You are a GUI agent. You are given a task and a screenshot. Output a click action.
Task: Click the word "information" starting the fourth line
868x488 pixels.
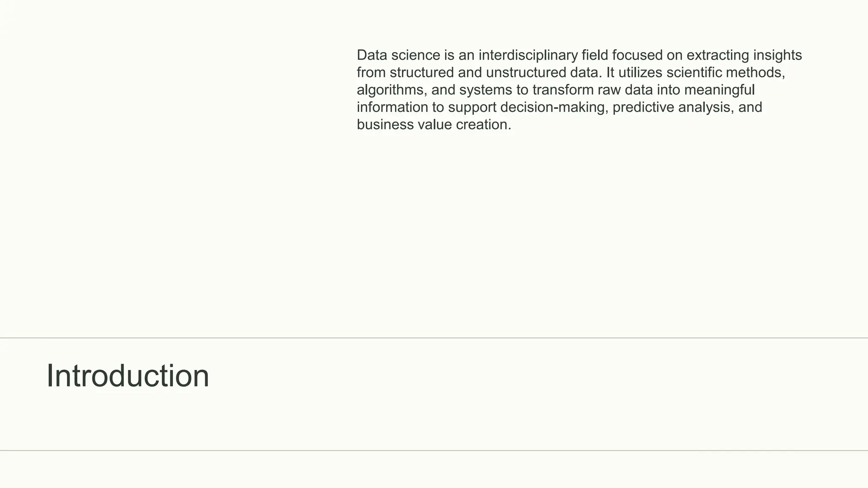pos(392,108)
